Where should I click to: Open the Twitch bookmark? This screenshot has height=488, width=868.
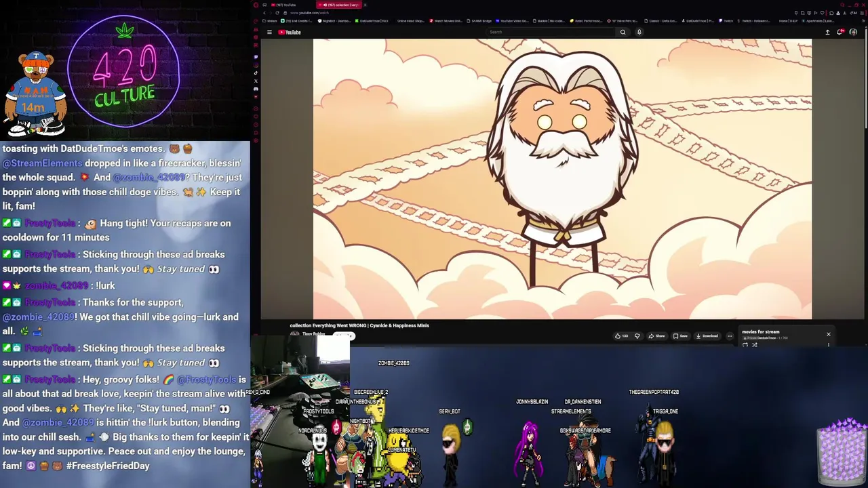726,21
